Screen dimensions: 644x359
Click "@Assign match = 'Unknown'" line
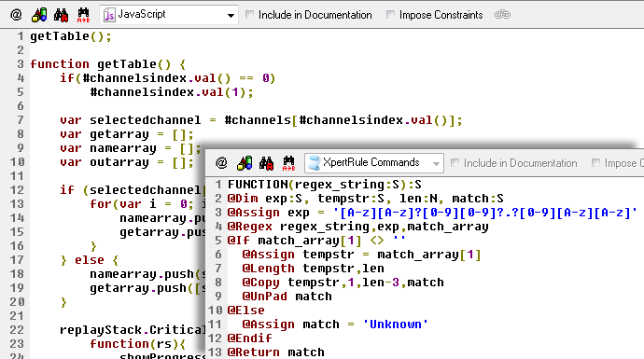click(x=335, y=324)
